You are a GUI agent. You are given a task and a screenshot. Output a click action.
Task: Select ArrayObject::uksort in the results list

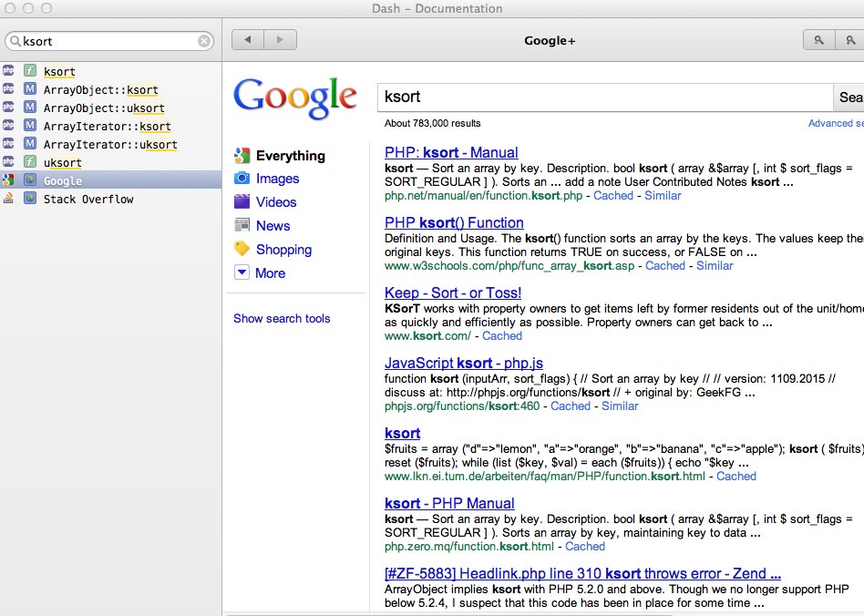(111, 108)
